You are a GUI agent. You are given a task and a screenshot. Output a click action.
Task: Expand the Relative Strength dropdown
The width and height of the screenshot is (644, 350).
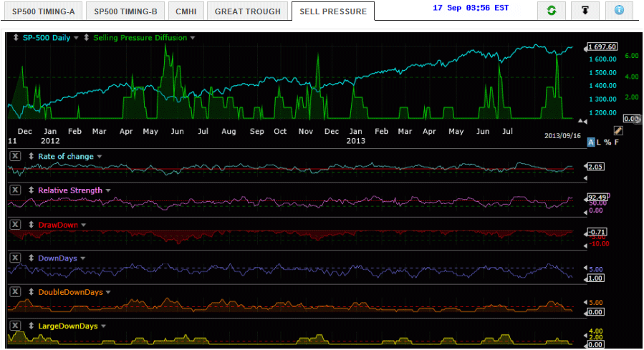pos(108,191)
